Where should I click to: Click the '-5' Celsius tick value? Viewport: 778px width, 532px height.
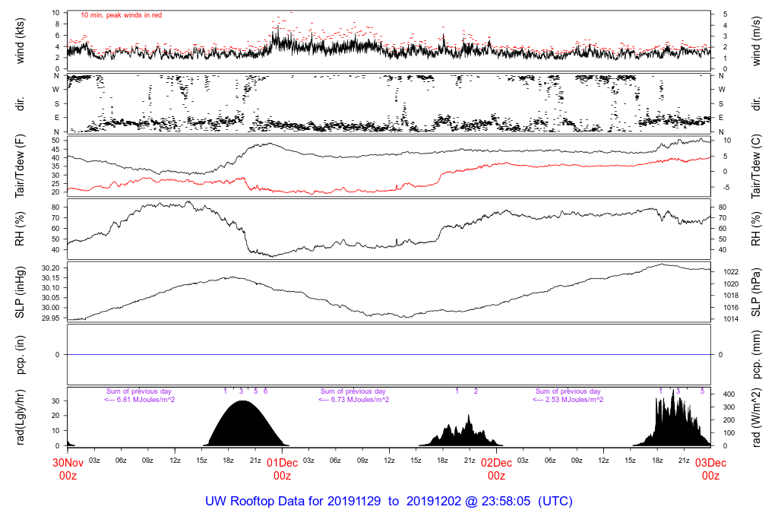pos(726,188)
